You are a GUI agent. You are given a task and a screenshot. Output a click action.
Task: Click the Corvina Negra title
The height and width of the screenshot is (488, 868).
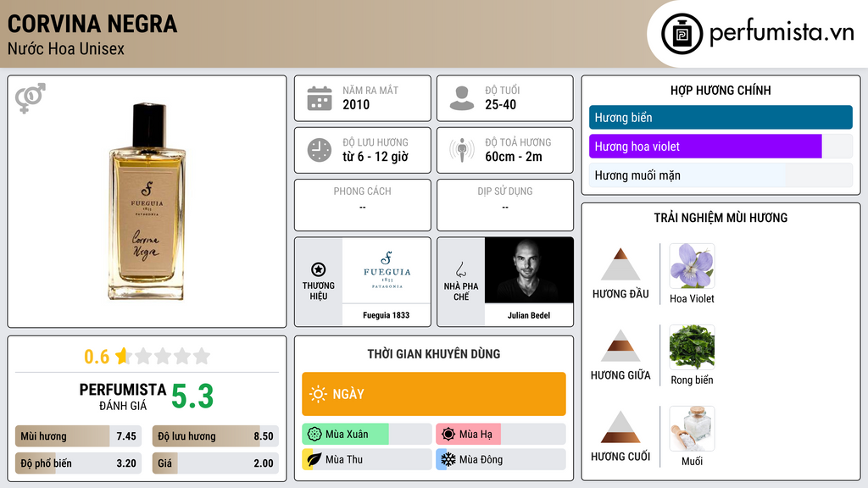[x=92, y=24]
